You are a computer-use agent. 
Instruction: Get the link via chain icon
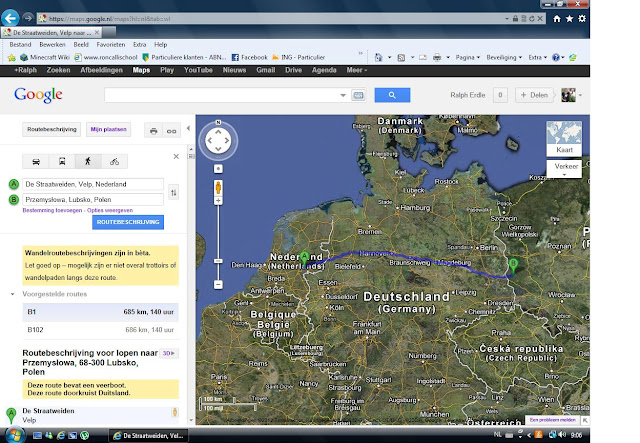[171, 131]
